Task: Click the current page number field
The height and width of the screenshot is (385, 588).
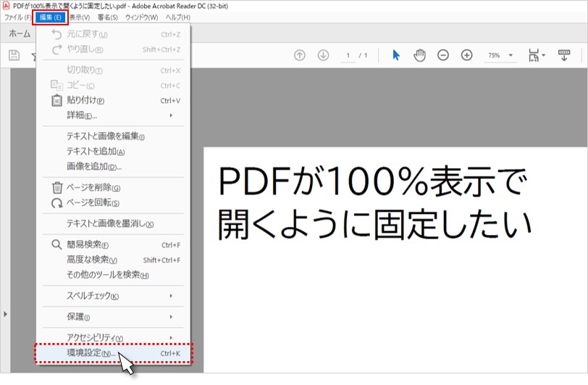Action: coord(348,56)
